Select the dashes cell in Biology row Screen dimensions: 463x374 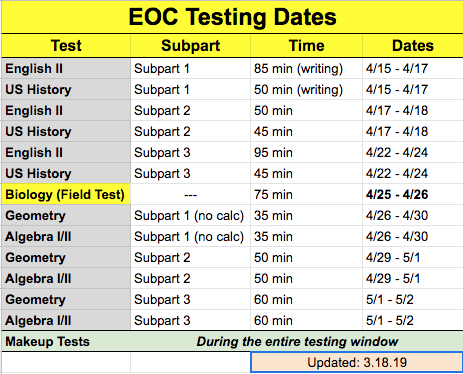[x=190, y=194]
